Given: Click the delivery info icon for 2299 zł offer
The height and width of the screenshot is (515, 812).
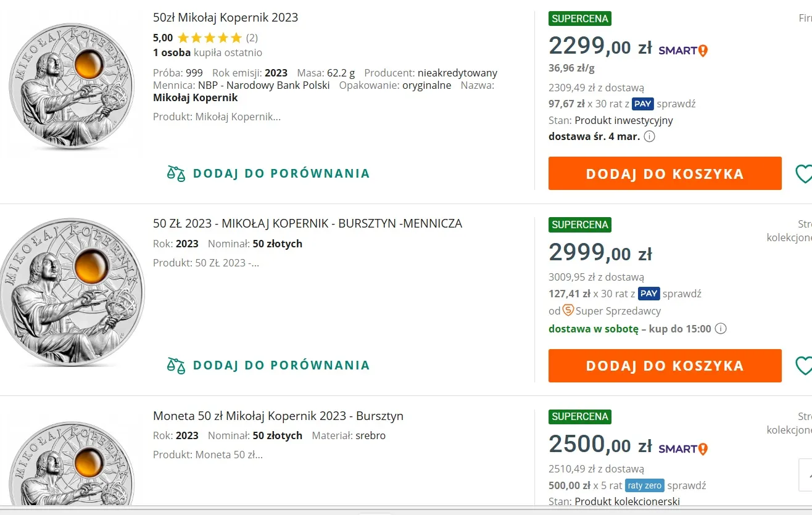Looking at the screenshot, I should [649, 136].
